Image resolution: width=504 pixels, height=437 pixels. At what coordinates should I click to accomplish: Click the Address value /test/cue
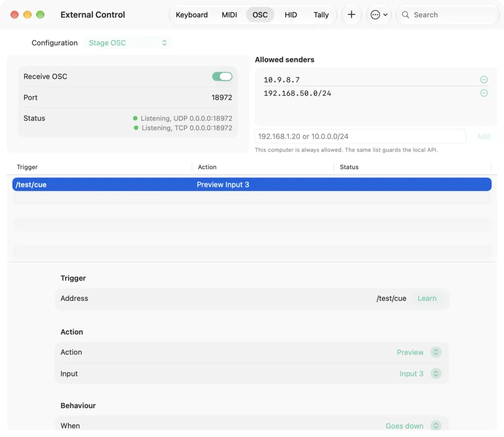(391, 298)
